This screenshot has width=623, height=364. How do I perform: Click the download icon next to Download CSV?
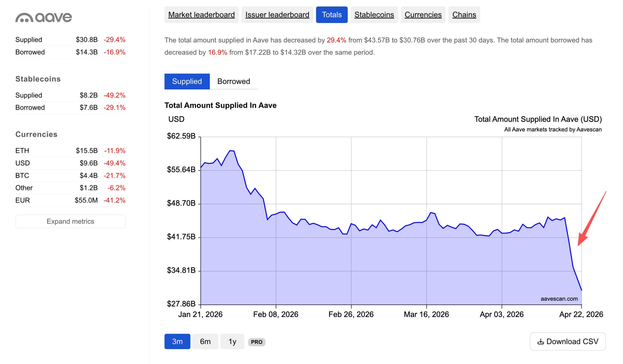(x=541, y=342)
